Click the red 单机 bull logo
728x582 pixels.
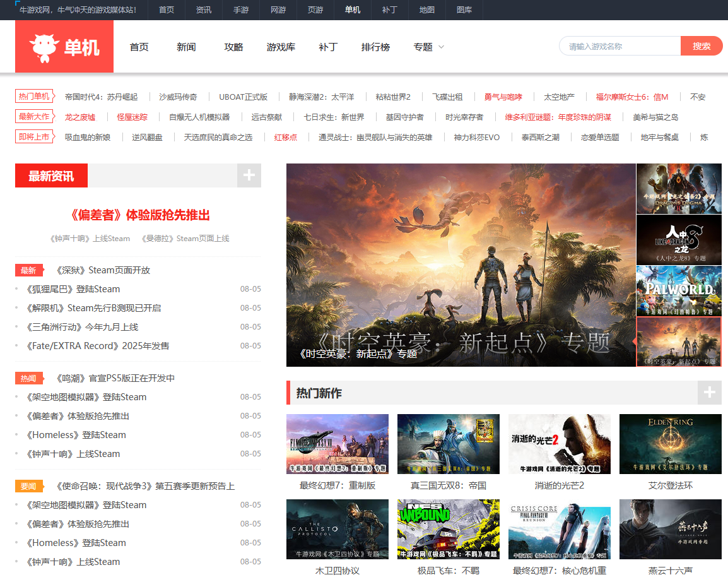tap(64, 47)
